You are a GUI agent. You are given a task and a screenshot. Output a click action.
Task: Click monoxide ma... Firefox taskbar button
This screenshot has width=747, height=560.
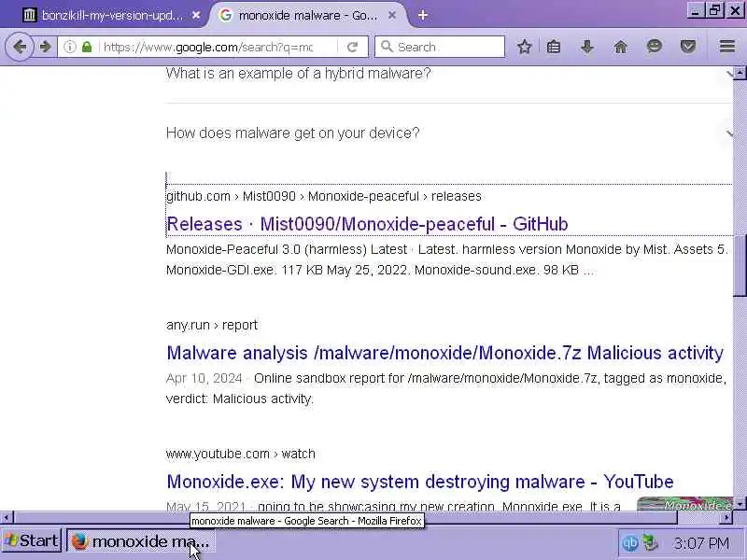click(141, 541)
